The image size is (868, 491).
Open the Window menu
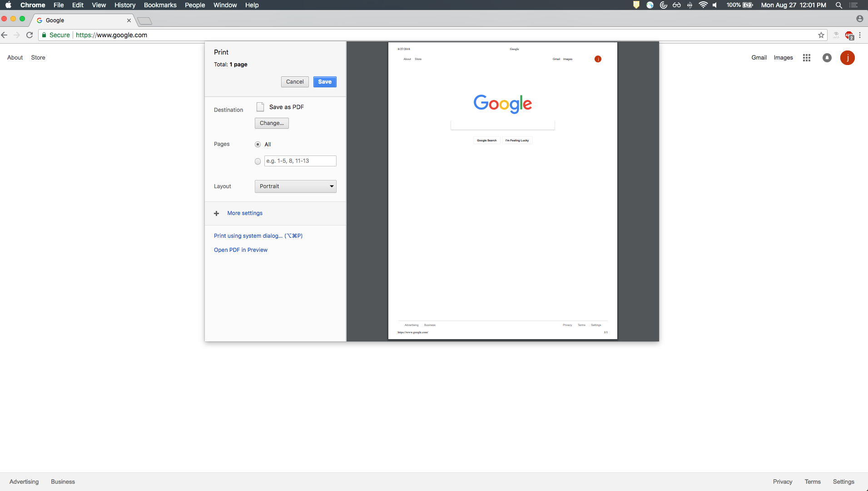pyautogui.click(x=225, y=5)
